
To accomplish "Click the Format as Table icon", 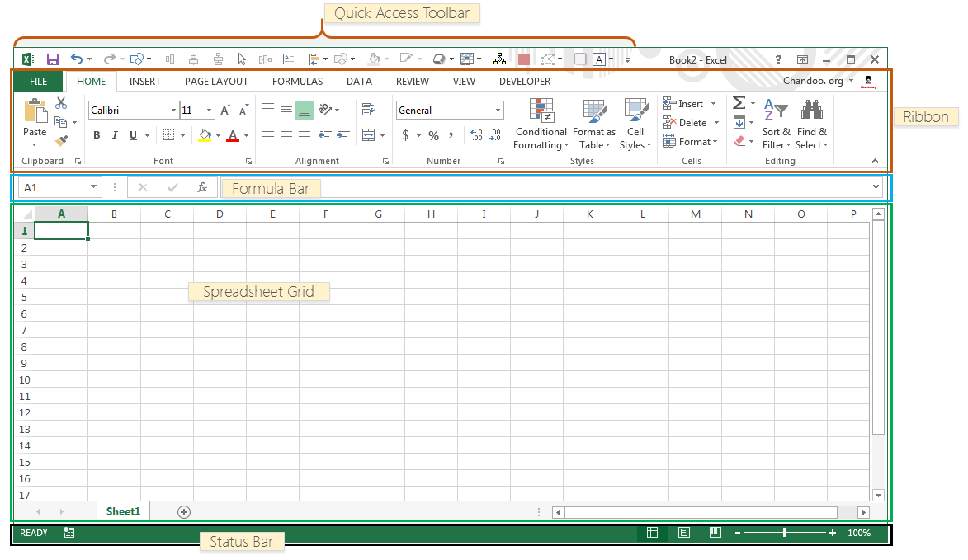I will tap(593, 124).
